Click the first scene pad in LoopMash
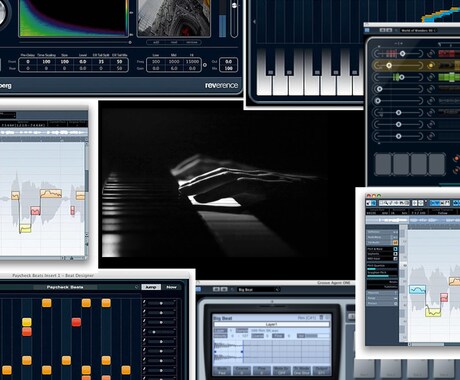 (383, 164)
